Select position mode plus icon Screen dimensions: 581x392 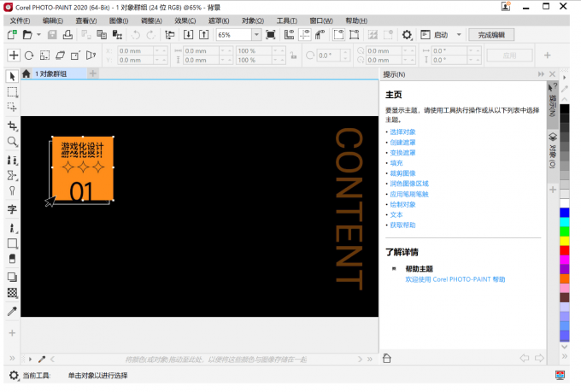pyautogui.click(x=14, y=56)
